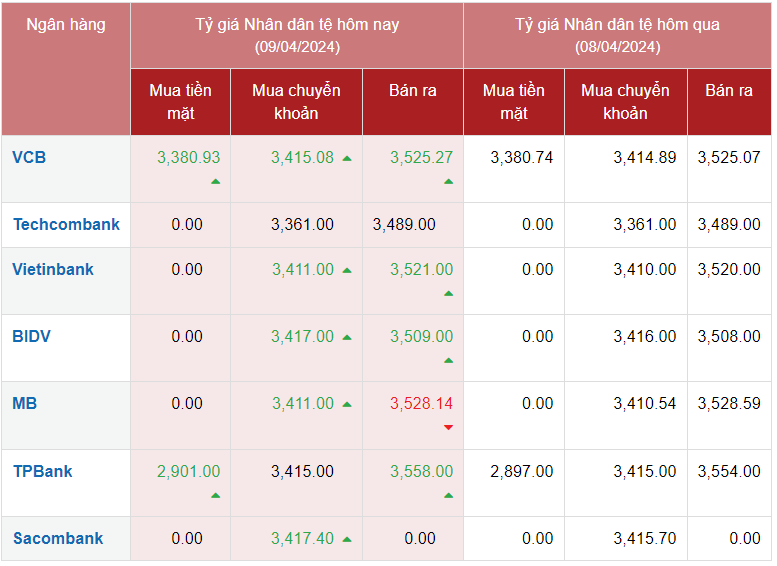The width and height of the screenshot is (777, 566).
Task: Click the green up arrow under VCB 3,380.93
Action: 215,182
